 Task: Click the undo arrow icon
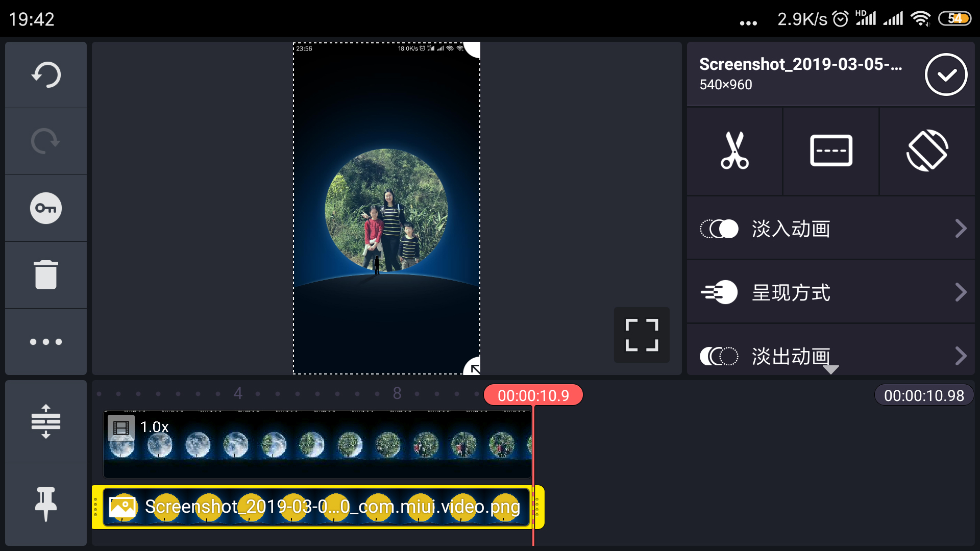pyautogui.click(x=46, y=75)
